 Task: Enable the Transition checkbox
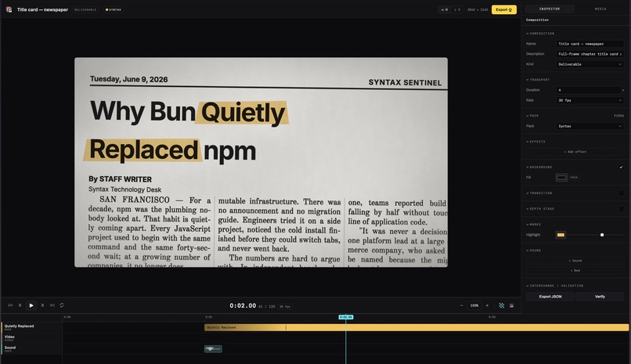click(621, 193)
